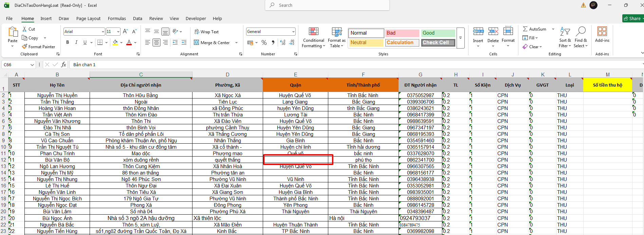Image resolution: width=644 pixels, height=235 pixels.
Task: Expand the font name Arial dropdown
Action: coord(103,32)
